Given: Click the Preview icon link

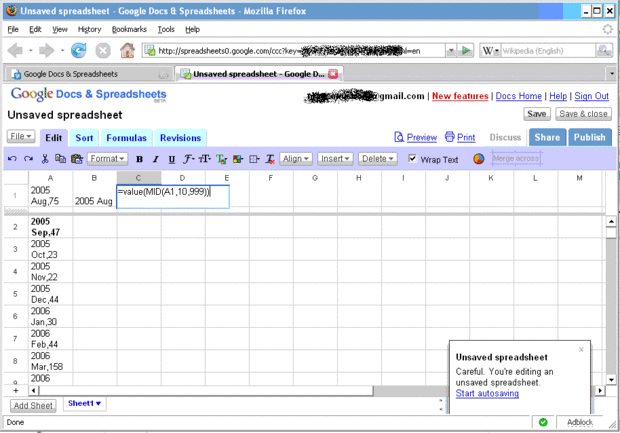Looking at the screenshot, I should 416,137.
